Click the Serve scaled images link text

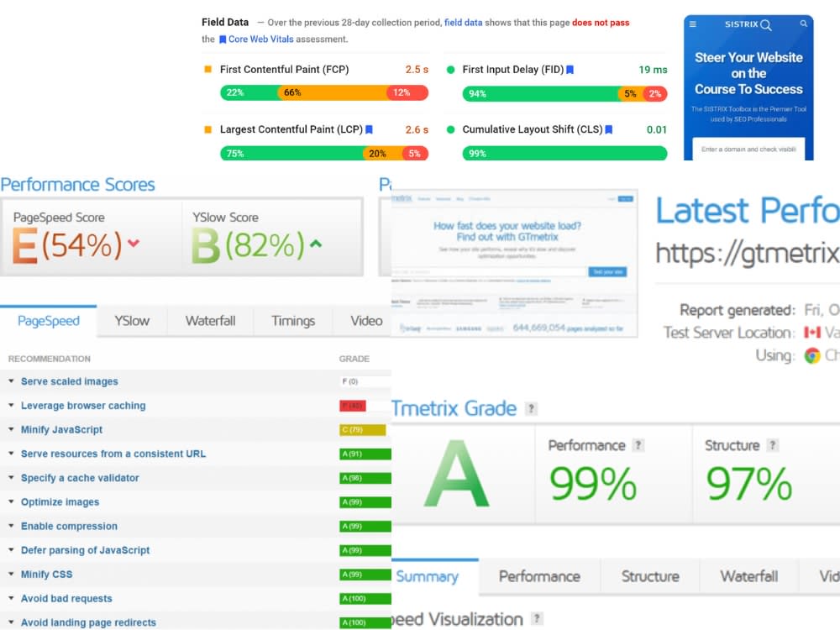[70, 381]
